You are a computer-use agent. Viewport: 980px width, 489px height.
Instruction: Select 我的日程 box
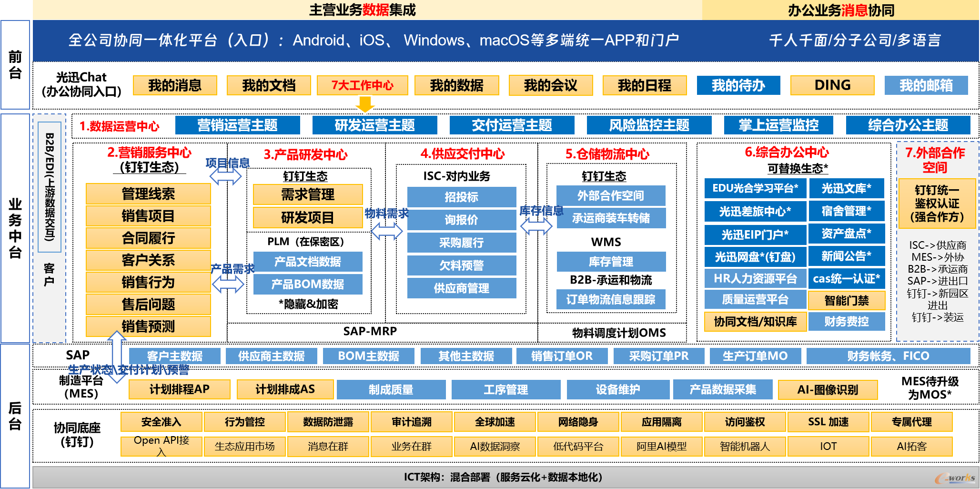[x=644, y=85]
